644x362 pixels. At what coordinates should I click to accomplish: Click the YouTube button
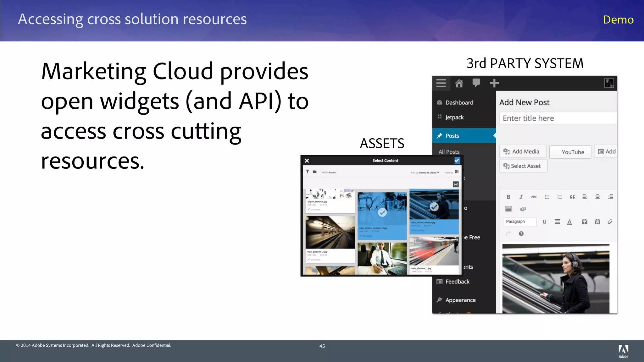[570, 152]
